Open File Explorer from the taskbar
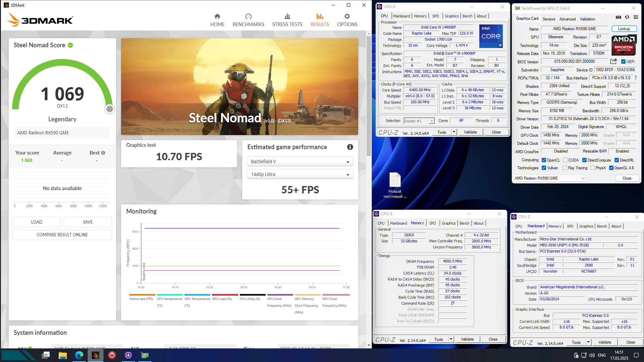Viewport: 644px width, 362px height. 62,355
